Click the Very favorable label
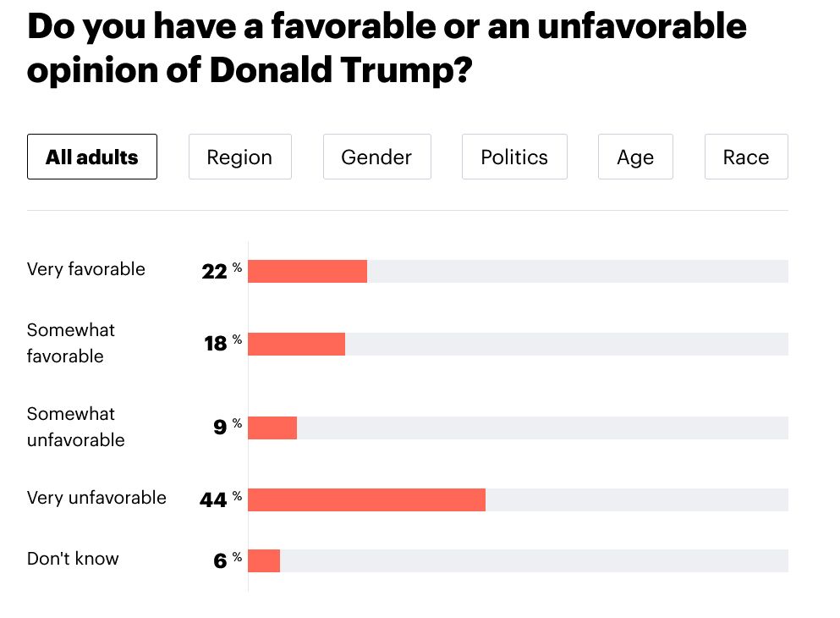 85,269
